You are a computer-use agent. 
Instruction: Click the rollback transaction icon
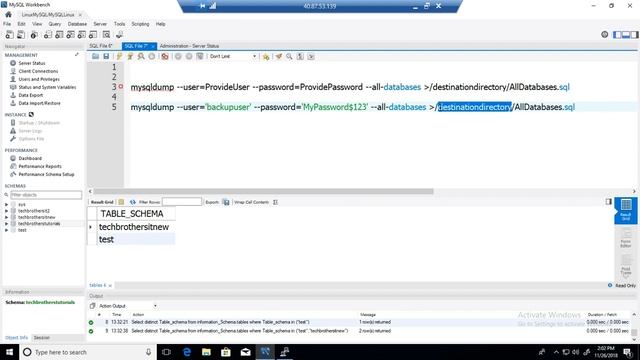click(x=189, y=56)
